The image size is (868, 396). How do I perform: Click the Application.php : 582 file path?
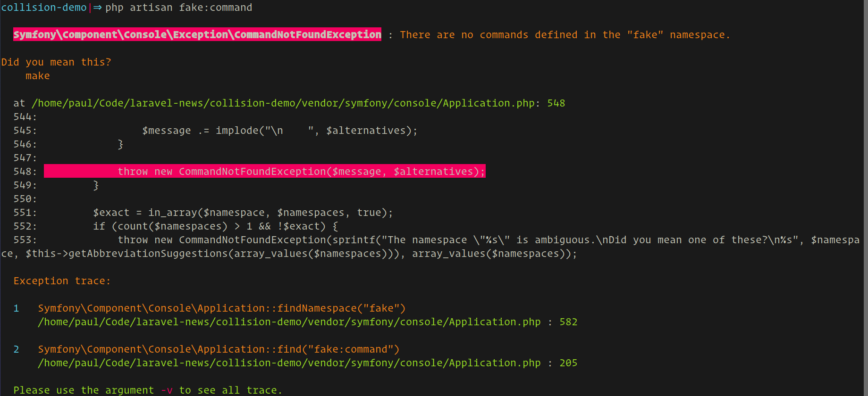tap(308, 322)
